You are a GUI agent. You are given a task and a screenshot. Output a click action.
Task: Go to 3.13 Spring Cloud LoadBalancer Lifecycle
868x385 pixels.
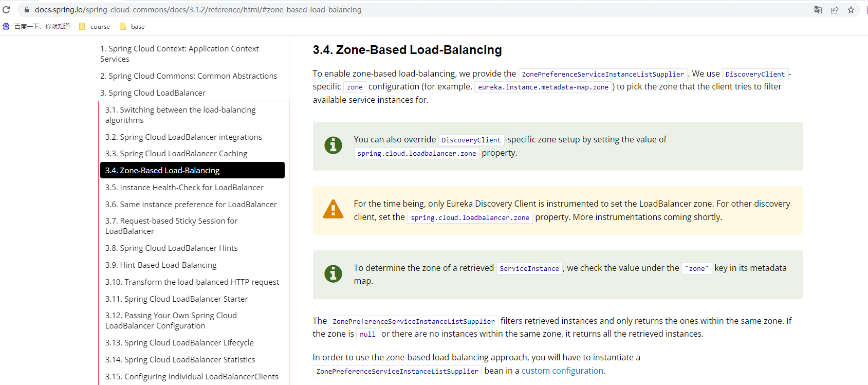pos(179,343)
